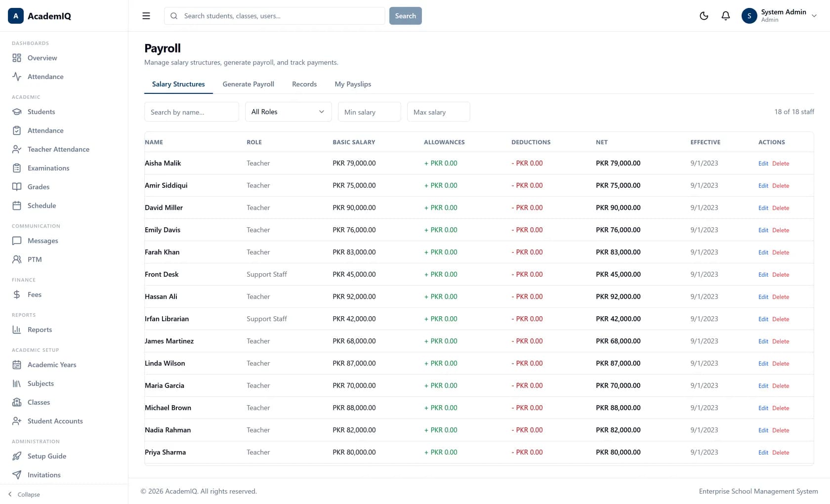Open Setup Guide rocket icon

17,456
